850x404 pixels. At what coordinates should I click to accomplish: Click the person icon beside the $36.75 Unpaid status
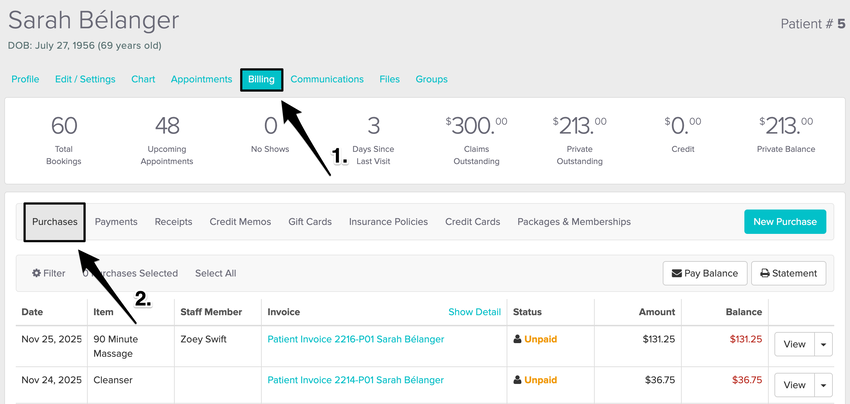(517, 380)
